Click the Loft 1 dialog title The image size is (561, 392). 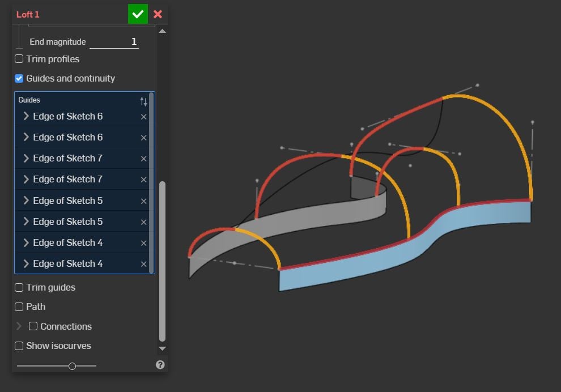28,15
